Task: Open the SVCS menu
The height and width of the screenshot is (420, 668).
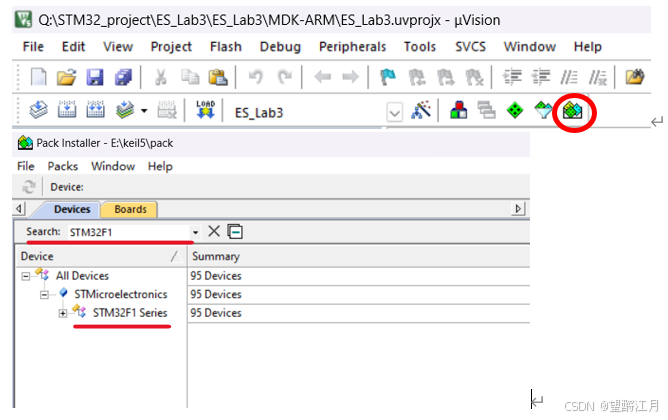Action: point(470,46)
